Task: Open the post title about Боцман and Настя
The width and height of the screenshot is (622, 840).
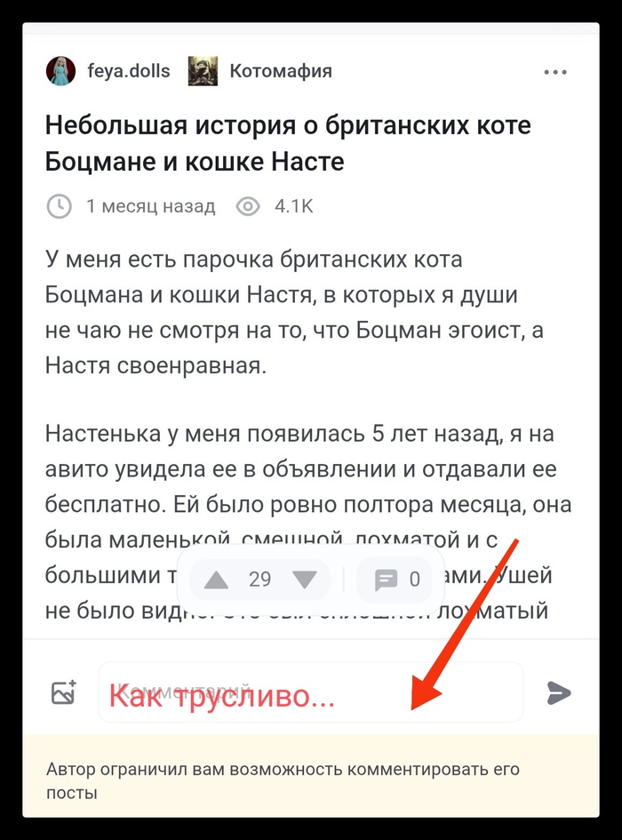Action: coord(288,143)
